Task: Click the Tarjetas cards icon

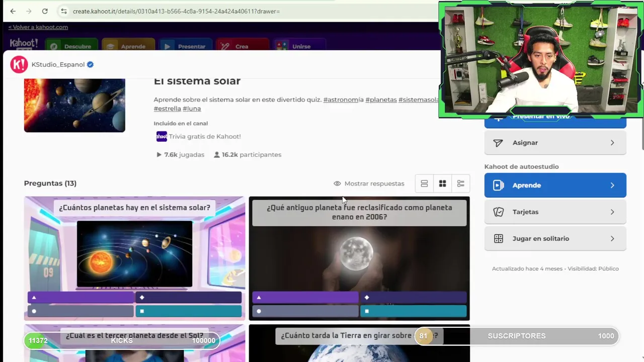Action: [x=499, y=212]
